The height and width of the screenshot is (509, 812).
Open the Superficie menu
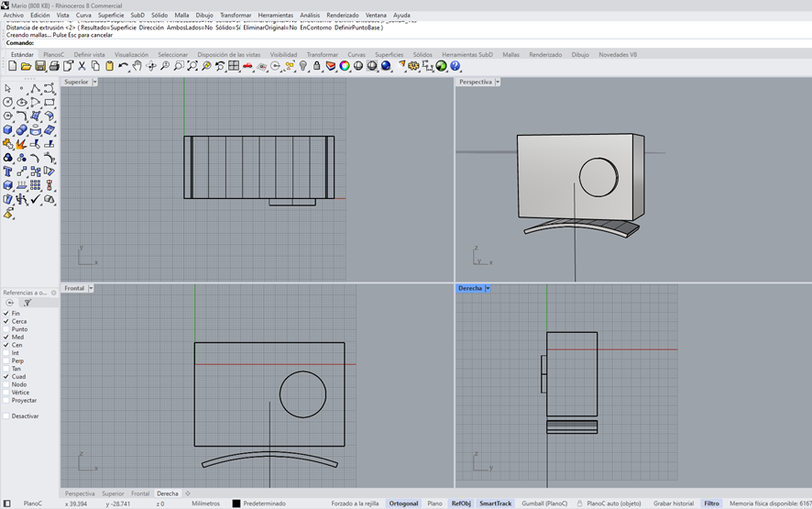[111, 16]
